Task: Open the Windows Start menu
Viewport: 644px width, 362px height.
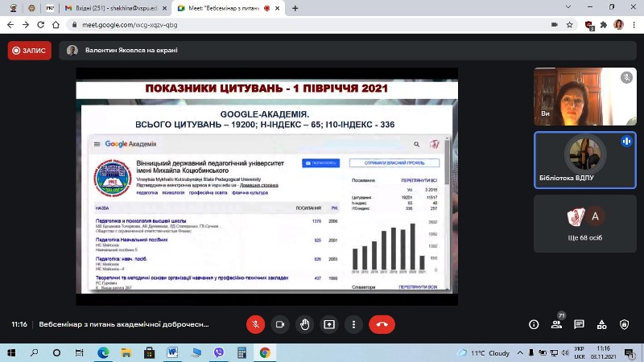Action: [x=11, y=352]
